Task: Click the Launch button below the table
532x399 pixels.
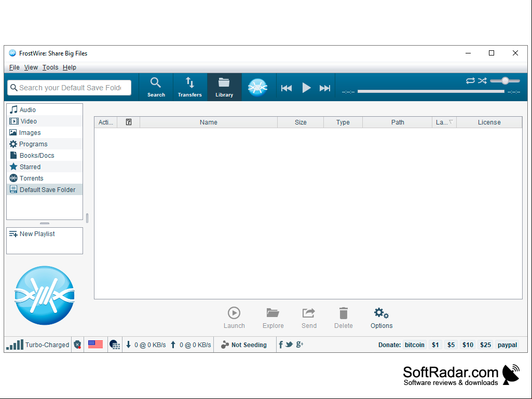Action: [x=234, y=318]
